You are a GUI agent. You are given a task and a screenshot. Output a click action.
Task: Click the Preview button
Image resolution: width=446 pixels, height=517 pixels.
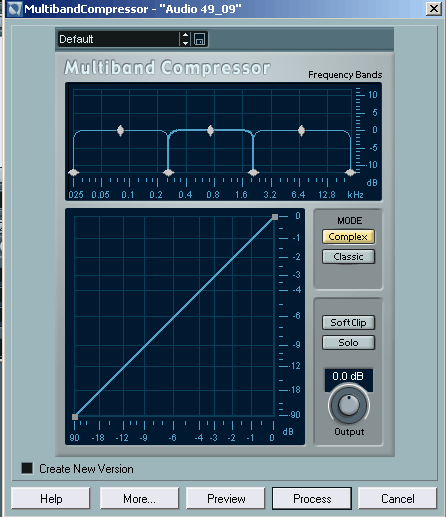point(226,499)
